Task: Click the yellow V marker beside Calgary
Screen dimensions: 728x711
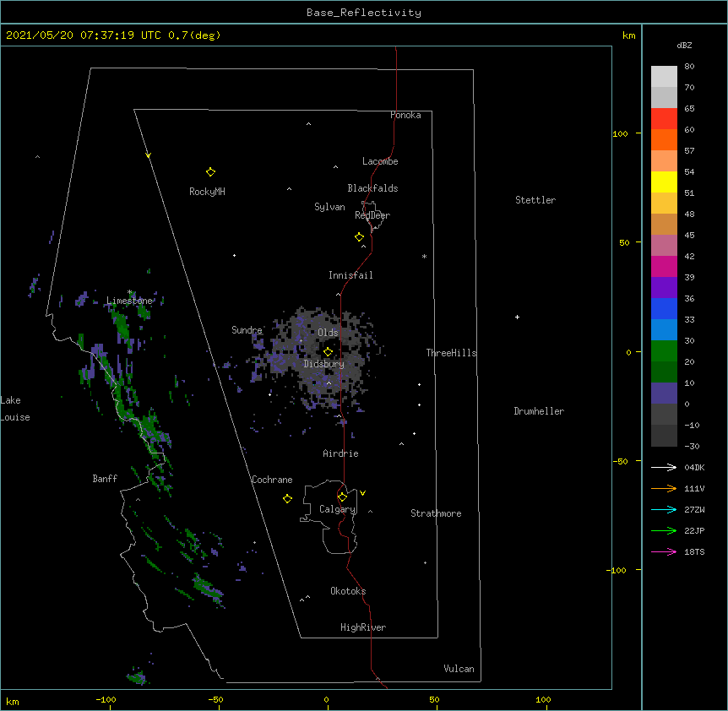Action: point(362,493)
